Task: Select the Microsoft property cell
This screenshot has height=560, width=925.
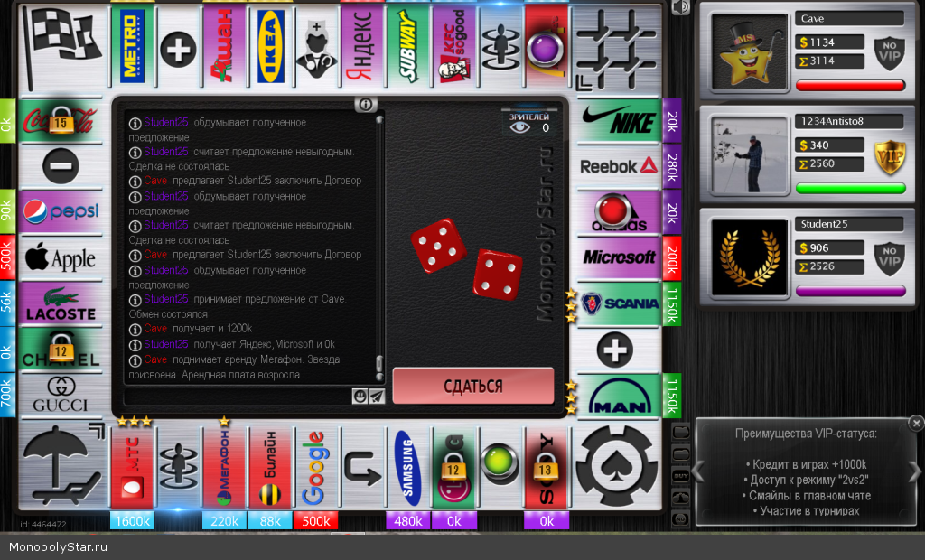Action: (618, 257)
